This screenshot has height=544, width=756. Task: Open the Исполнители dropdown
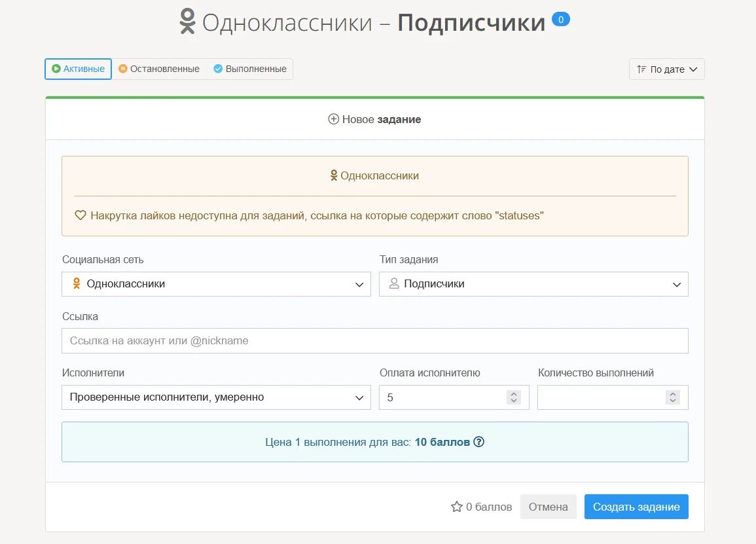pyautogui.click(x=216, y=397)
